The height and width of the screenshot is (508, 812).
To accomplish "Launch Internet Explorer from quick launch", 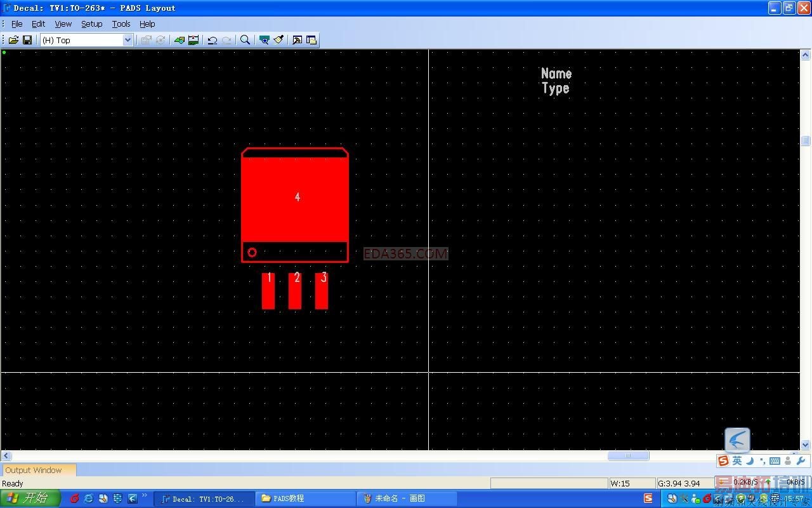I will pos(89,498).
